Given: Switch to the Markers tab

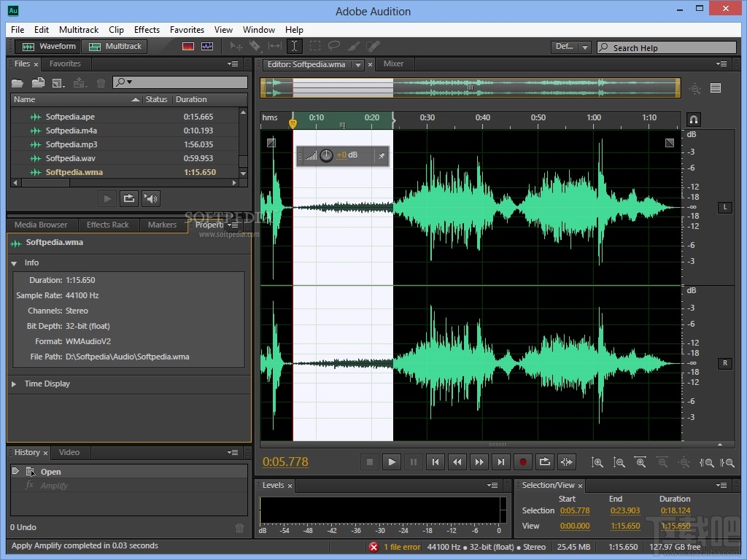Looking at the screenshot, I should [x=162, y=225].
